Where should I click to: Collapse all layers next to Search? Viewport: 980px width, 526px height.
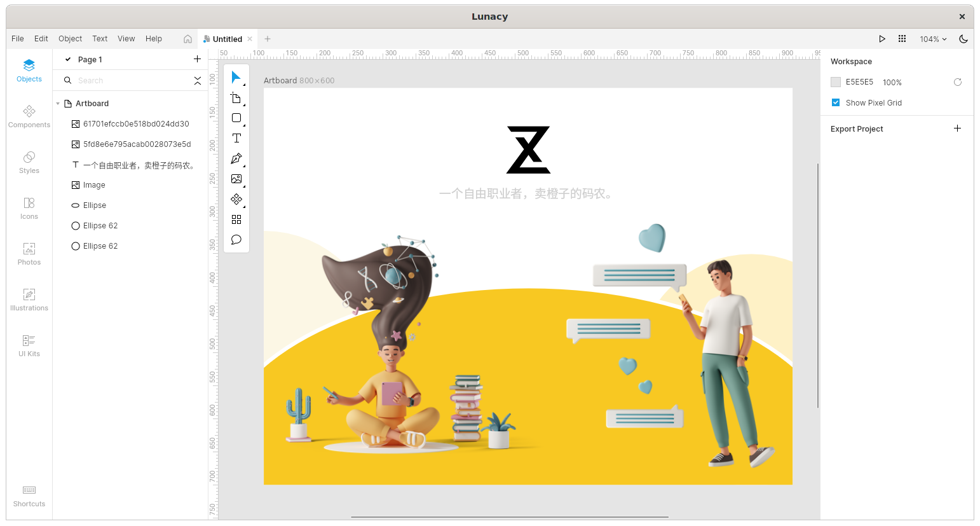click(x=198, y=81)
